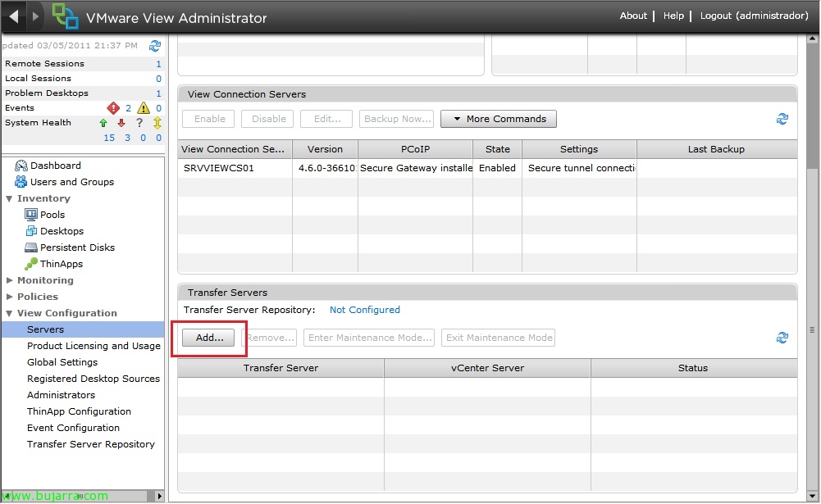821x504 pixels.
Task: Click the ThinApps icon in Inventory
Action: pos(31,264)
